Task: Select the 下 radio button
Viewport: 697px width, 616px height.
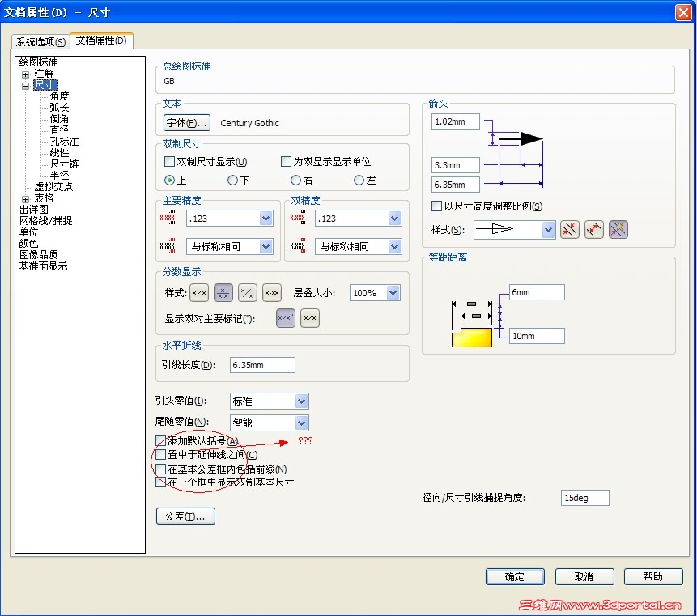Action: (232, 180)
